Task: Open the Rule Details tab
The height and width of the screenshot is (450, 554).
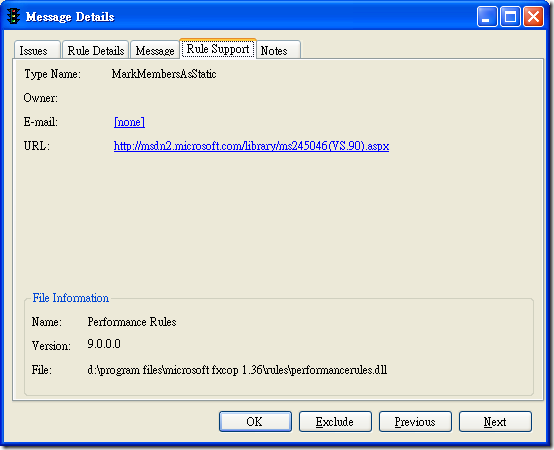Action: click(x=95, y=50)
